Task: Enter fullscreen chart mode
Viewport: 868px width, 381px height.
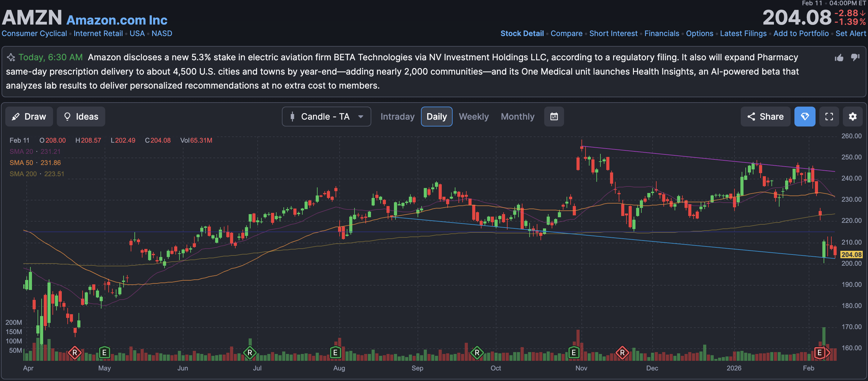Action: pyautogui.click(x=829, y=117)
